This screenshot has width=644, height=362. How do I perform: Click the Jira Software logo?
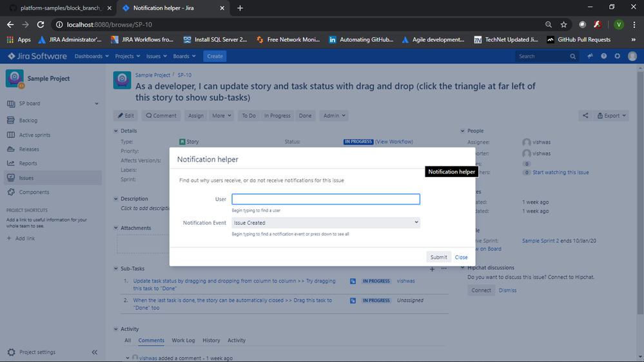(37, 56)
